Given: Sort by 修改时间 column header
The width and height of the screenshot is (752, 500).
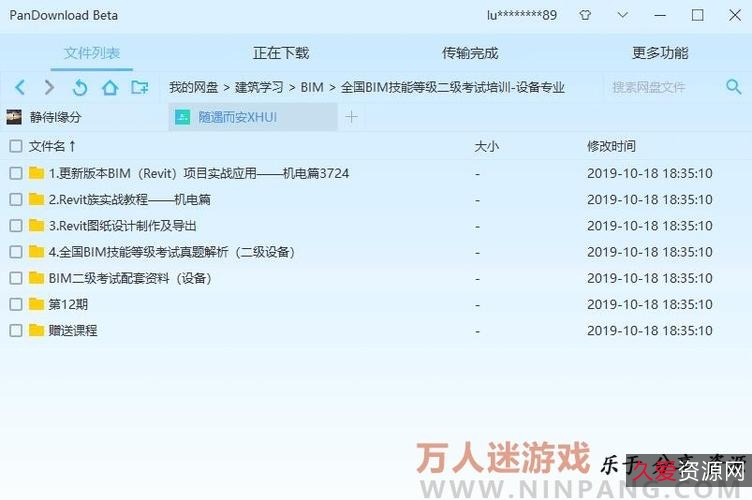Looking at the screenshot, I should [x=611, y=146].
